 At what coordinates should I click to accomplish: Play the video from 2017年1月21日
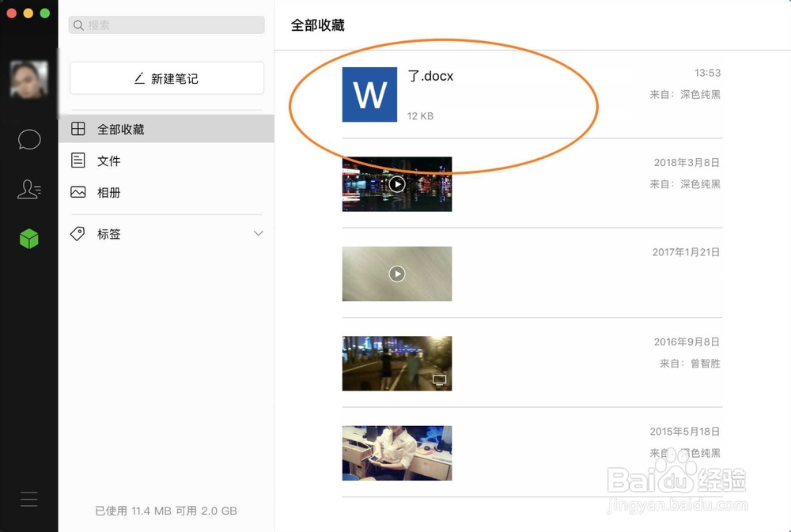[396, 274]
